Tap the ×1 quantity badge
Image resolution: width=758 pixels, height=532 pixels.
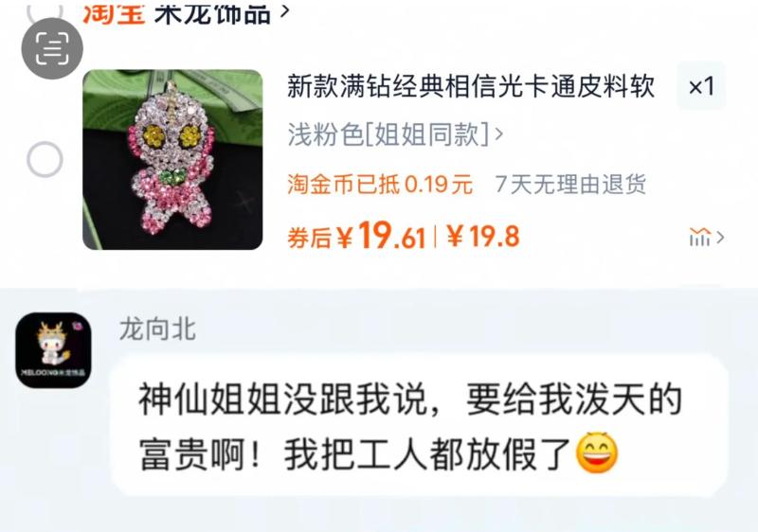coord(701,86)
